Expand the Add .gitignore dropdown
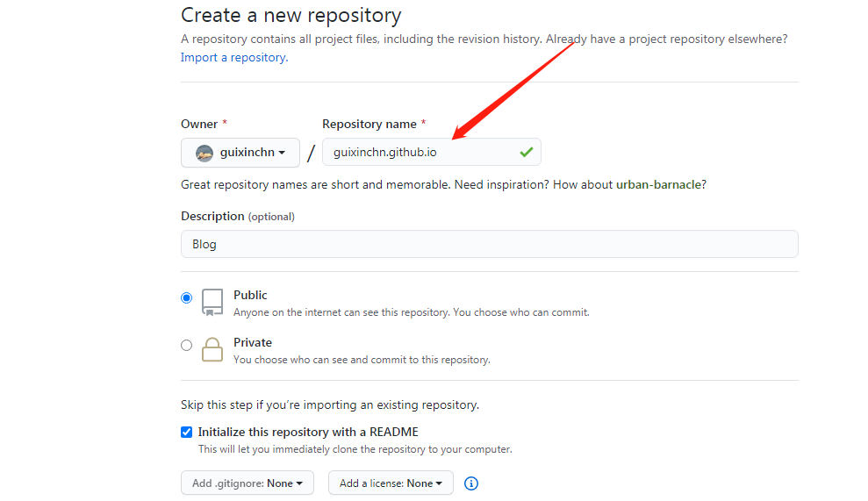The image size is (868, 501). click(x=247, y=483)
